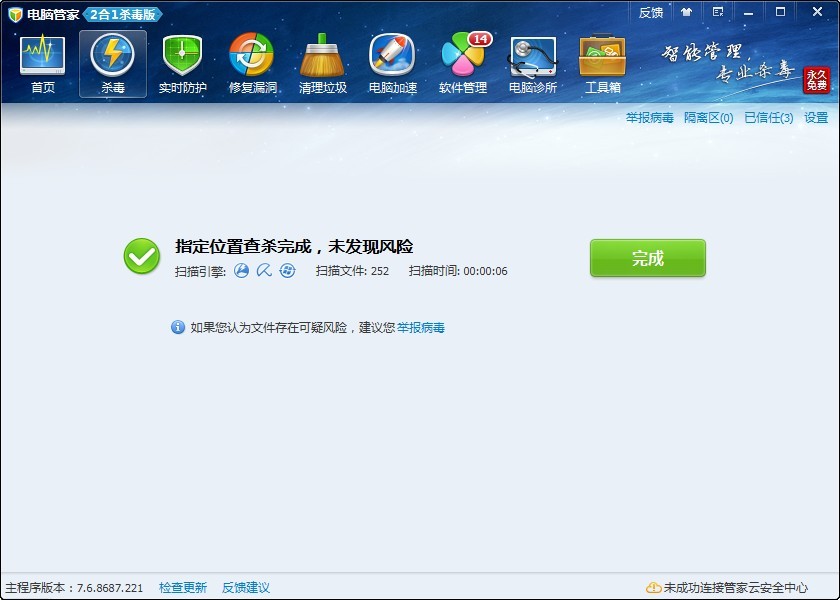
Task: Open the 已信任(3) trusted list link
Action: pyautogui.click(x=769, y=118)
